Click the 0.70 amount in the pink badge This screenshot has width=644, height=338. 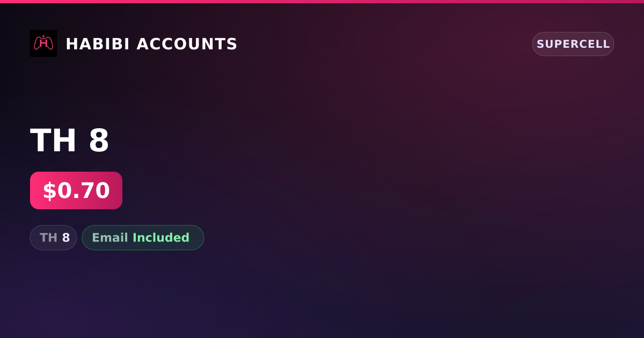[83, 191]
